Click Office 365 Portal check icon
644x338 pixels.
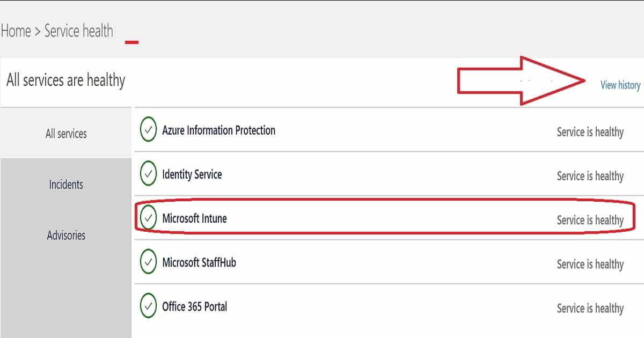click(148, 306)
